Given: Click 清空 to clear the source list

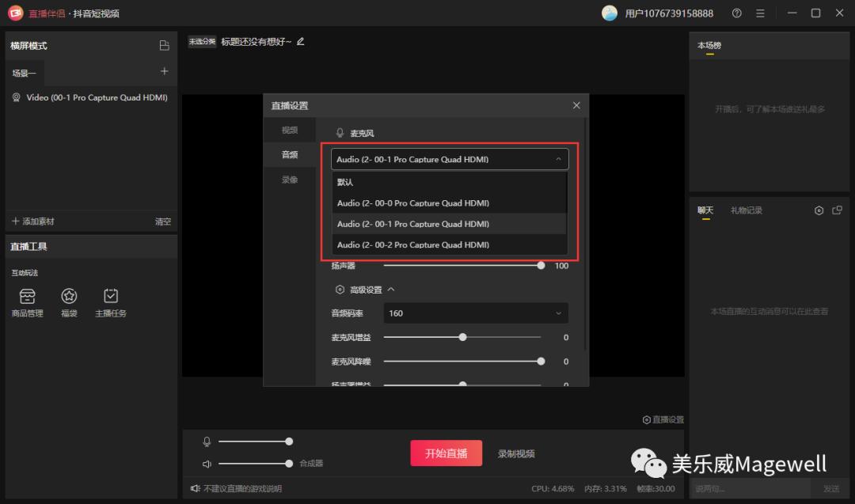Looking at the screenshot, I should pos(163,222).
